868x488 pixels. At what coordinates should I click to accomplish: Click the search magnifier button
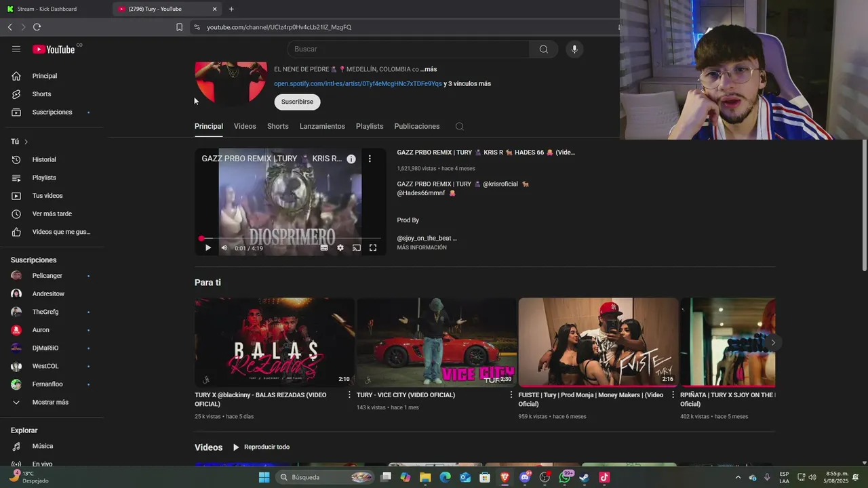(x=544, y=49)
